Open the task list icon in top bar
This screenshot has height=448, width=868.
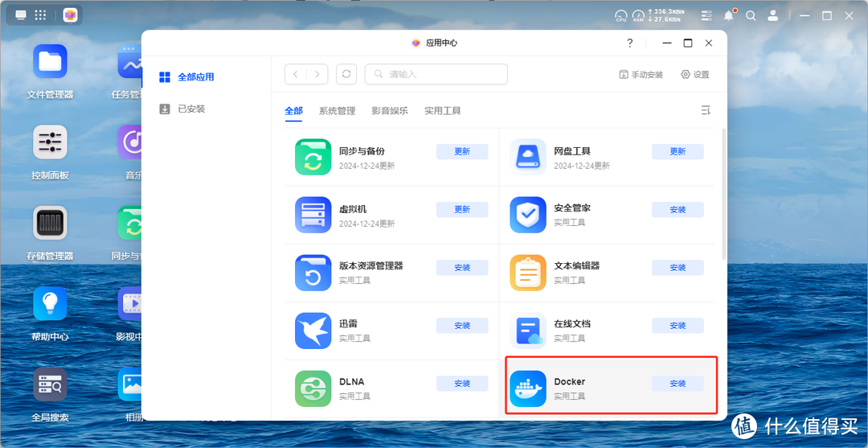(706, 15)
